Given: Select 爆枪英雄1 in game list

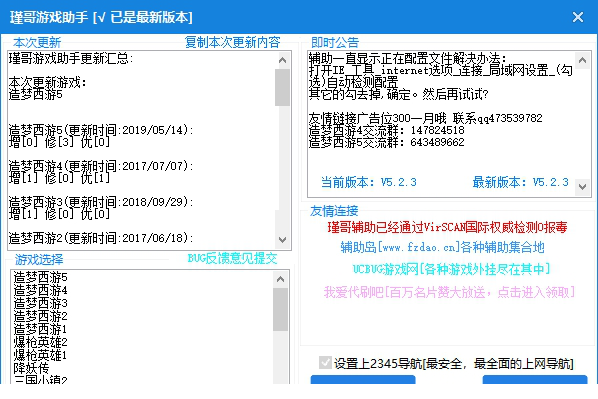Looking at the screenshot, I should [40, 355].
